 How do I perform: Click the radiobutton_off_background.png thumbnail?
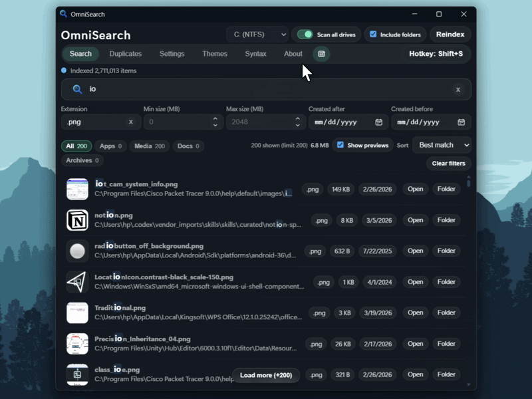click(x=77, y=251)
